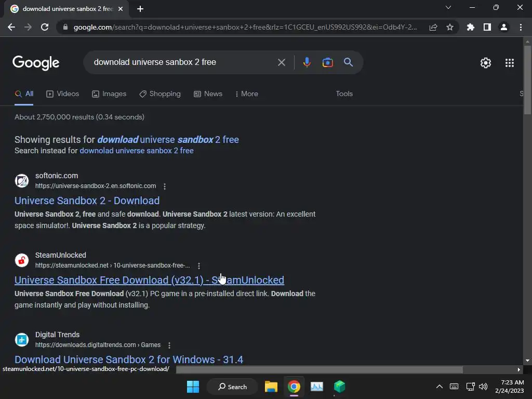
Task: Click the horizontal scrollbar thumb
Action: point(320,369)
